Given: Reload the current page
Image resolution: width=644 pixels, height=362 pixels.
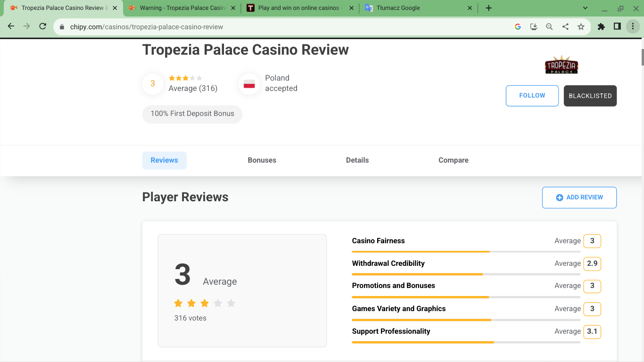Looking at the screenshot, I should tap(42, 27).
